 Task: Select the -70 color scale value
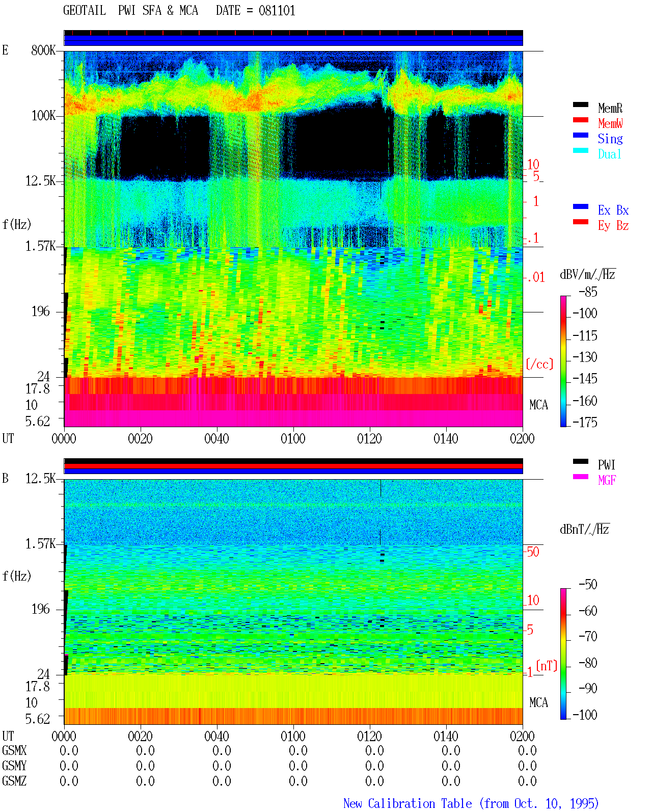[x=588, y=636]
